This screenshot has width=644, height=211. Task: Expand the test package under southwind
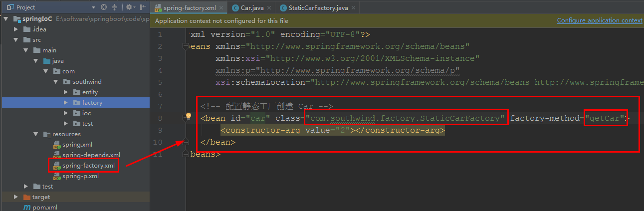point(66,124)
